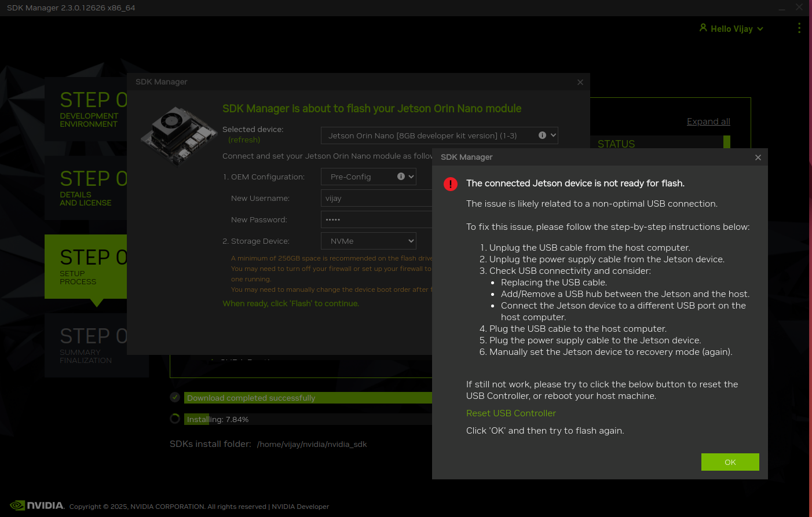Click OK in the error dialog
Screen dimensions: 812x517
[x=730, y=462]
